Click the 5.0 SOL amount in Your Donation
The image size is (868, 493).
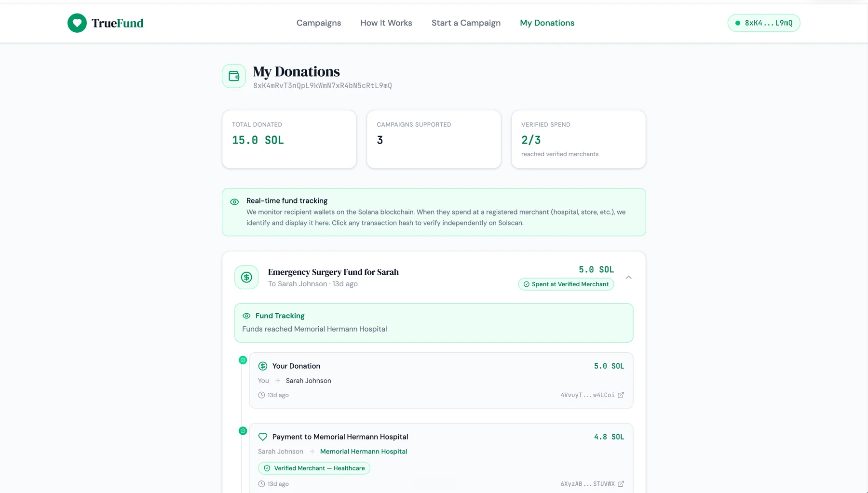coord(609,366)
